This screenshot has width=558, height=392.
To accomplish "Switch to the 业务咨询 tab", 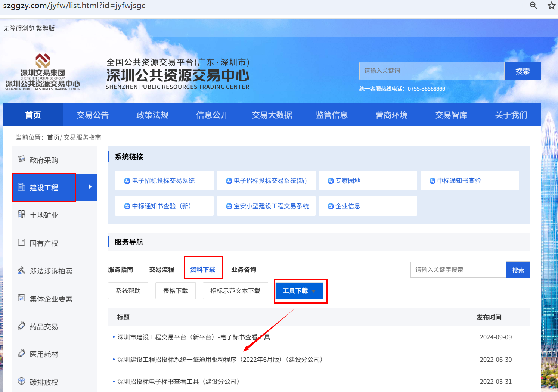I will point(244,270).
